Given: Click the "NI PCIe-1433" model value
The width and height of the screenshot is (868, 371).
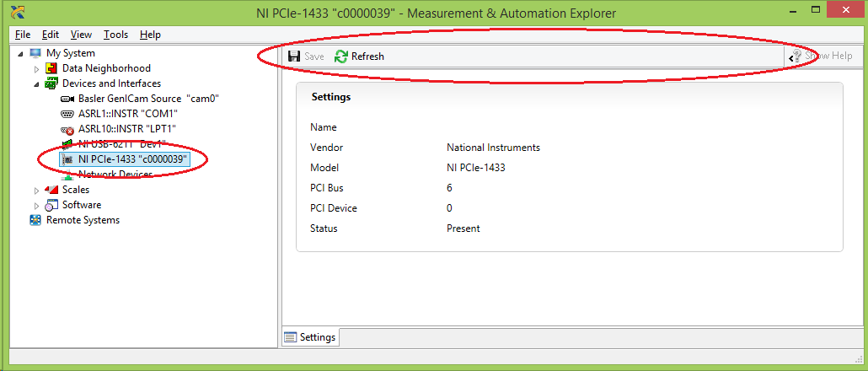Looking at the screenshot, I should tap(476, 168).
